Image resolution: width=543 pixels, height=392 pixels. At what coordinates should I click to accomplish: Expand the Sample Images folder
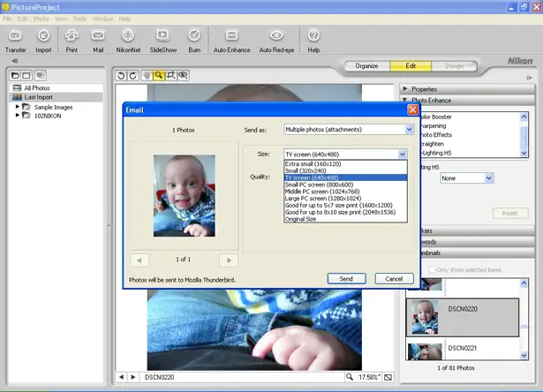pos(18,107)
